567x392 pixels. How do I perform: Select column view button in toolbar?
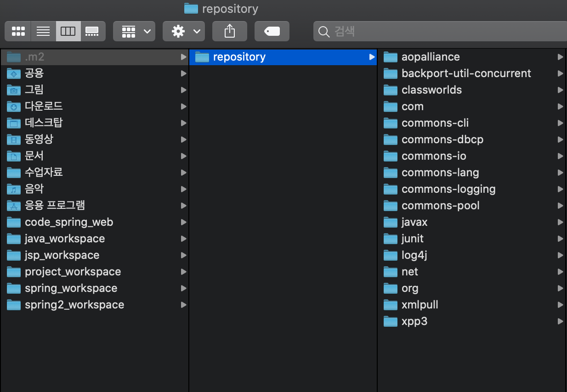click(x=68, y=31)
